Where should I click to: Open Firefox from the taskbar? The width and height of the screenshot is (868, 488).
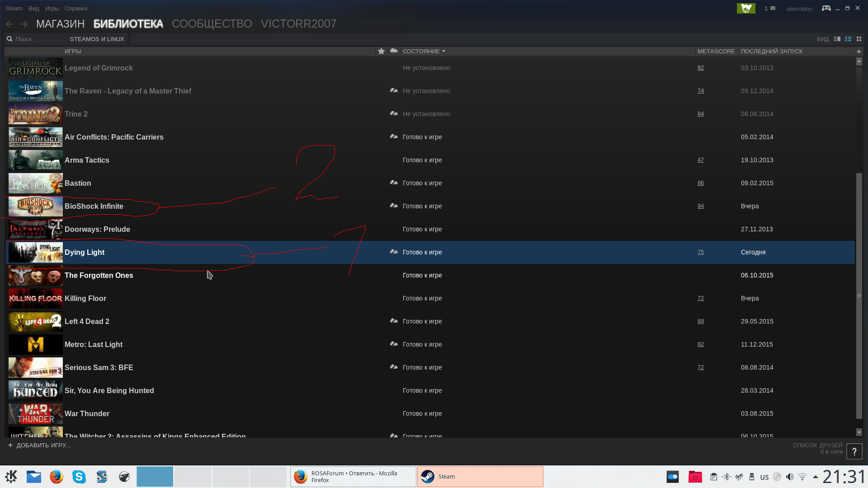pos(57,477)
